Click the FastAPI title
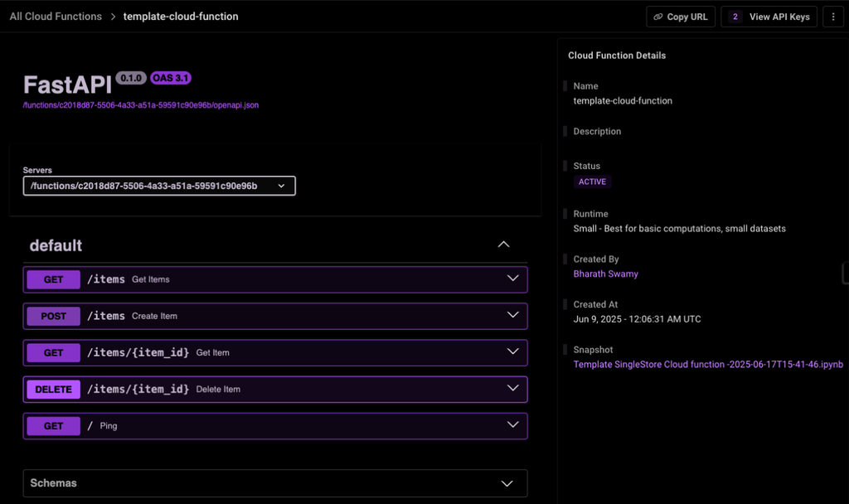 (x=68, y=85)
